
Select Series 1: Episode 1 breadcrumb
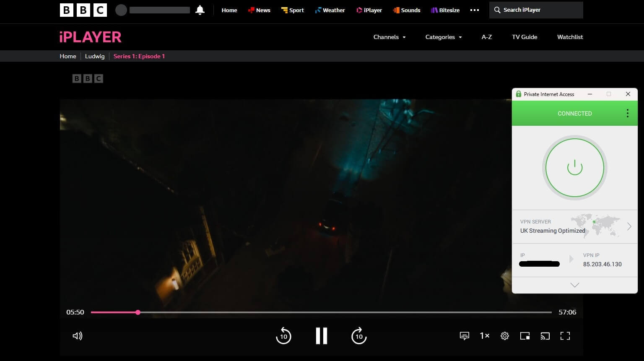click(139, 56)
